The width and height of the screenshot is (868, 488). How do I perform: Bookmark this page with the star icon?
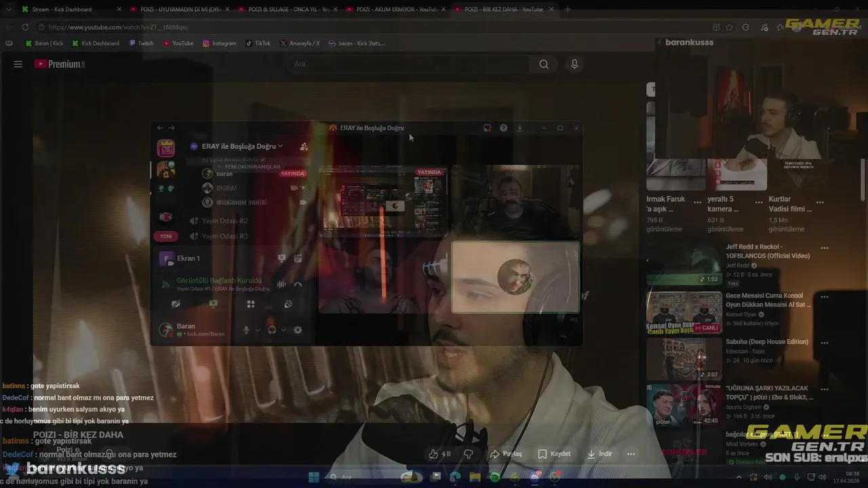[730, 27]
